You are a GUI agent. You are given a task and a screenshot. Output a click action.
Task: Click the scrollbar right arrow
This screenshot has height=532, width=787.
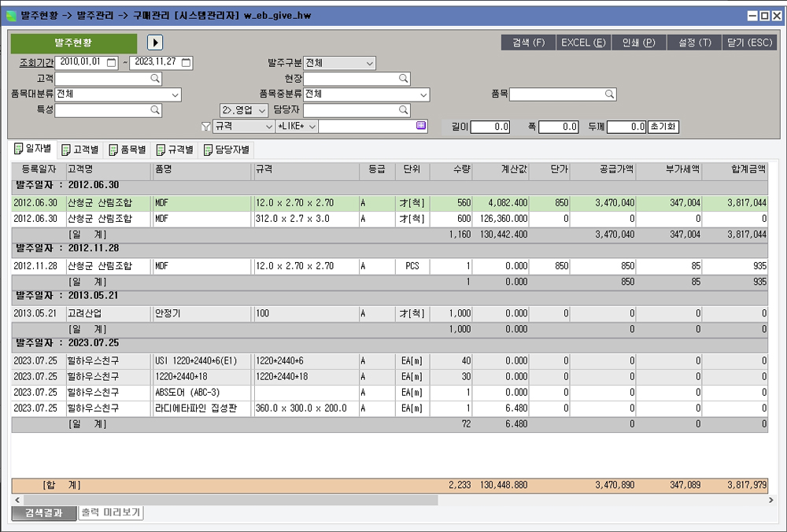(771, 500)
